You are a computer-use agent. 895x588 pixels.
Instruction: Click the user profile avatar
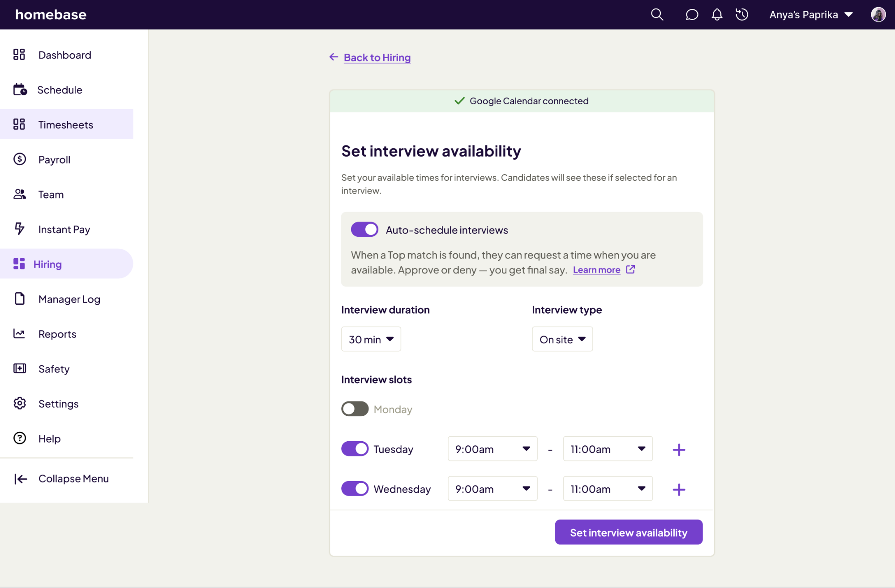click(878, 15)
